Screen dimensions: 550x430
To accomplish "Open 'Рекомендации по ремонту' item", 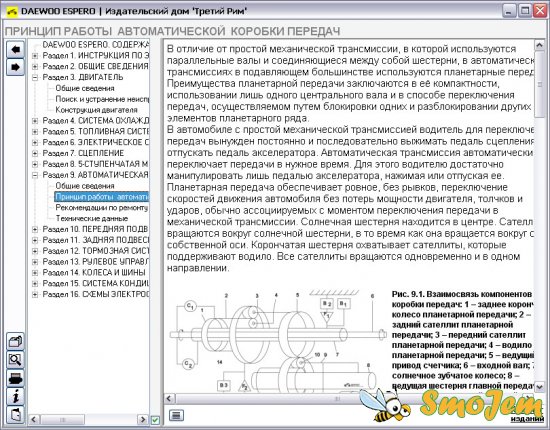I will click(102, 208).
